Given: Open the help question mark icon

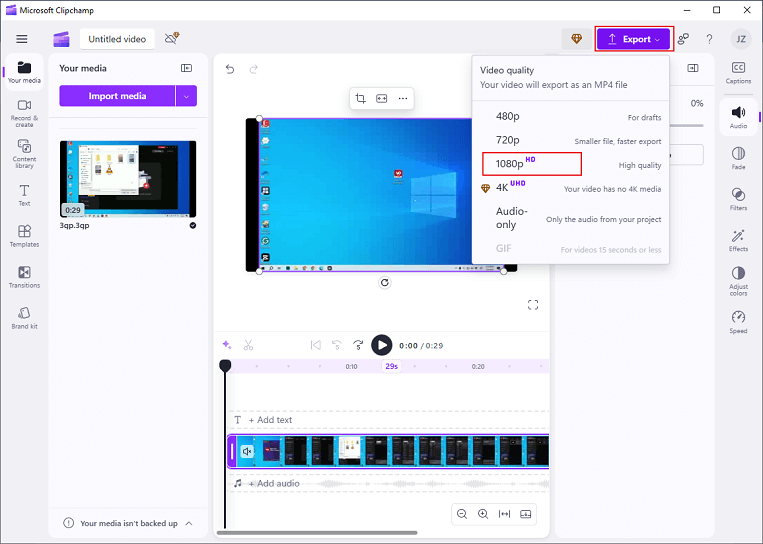Looking at the screenshot, I should (709, 39).
